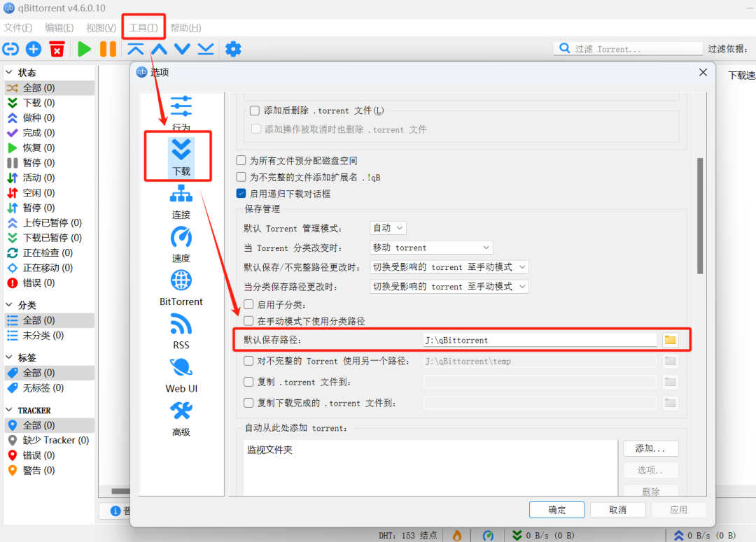Open the 工具(T) menu
The height and width of the screenshot is (542, 756).
coord(143,27)
